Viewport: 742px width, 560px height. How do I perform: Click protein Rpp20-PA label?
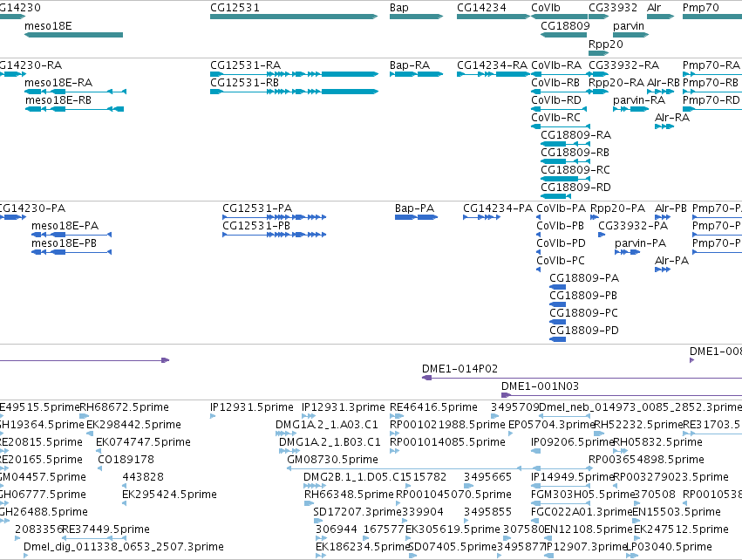coord(617,208)
